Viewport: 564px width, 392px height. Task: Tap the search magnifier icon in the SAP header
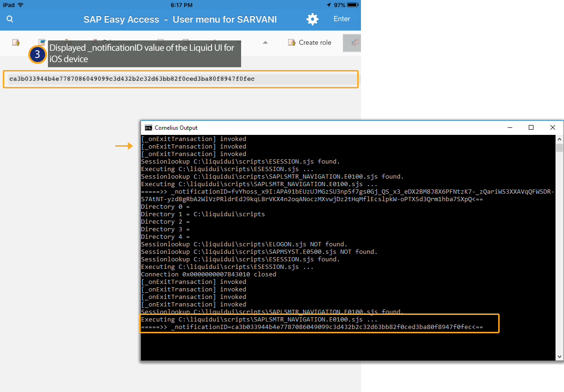[x=10, y=19]
